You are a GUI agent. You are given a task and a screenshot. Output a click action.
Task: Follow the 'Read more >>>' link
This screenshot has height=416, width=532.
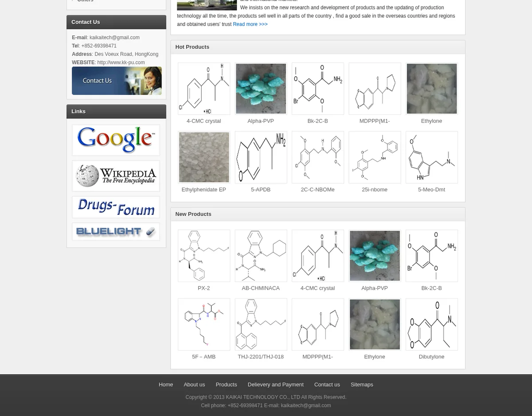pos(250,24)
